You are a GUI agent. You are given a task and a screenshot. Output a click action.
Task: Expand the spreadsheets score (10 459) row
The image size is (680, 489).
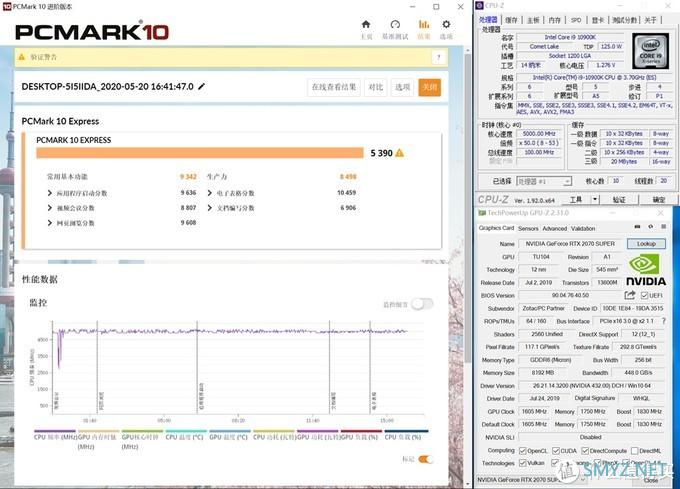pyautogui.click(x=210, y=193)
